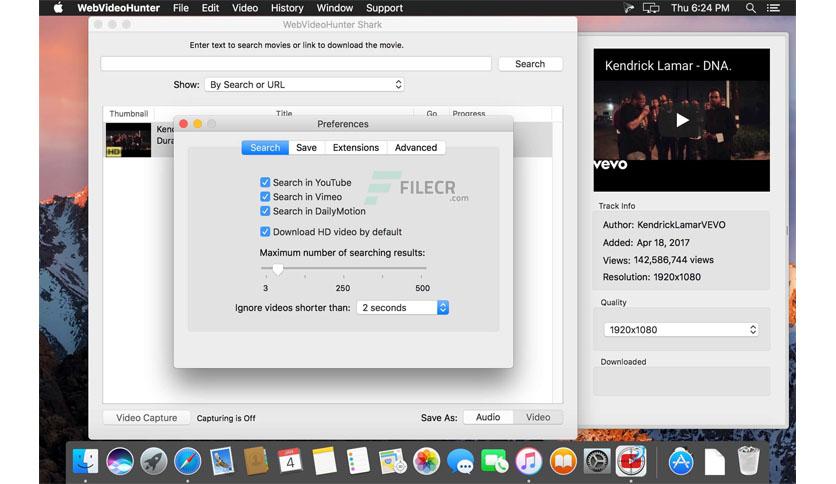Toggle Download HD video by default
This screenshot has height=484, width=836.
(265, 232)
